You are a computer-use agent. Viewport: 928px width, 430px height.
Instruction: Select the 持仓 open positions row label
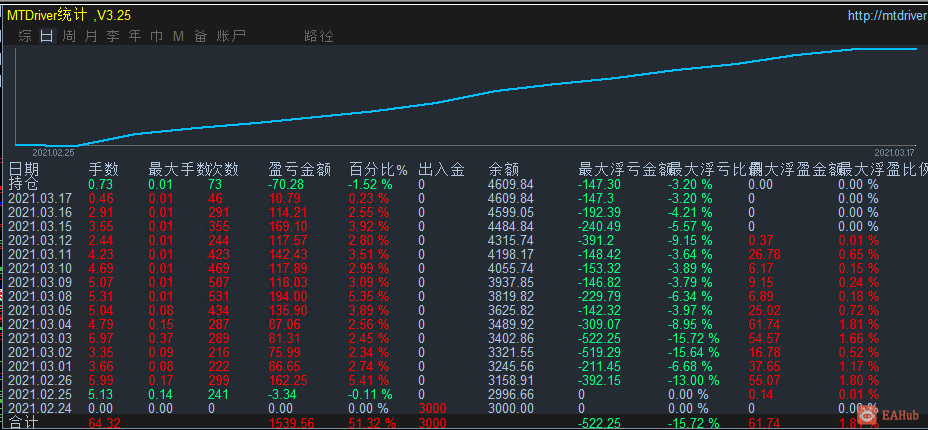click(24, 183)
